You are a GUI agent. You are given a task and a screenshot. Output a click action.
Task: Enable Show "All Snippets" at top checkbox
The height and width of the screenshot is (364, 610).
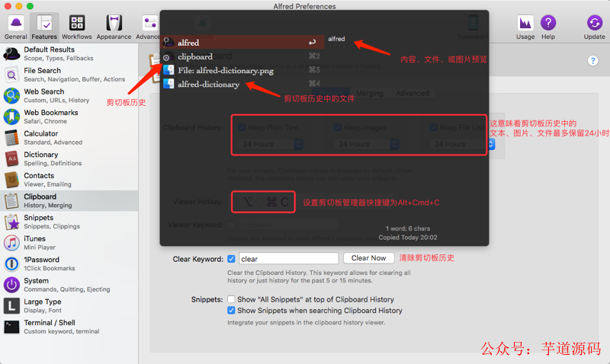[x=231, y=299]
